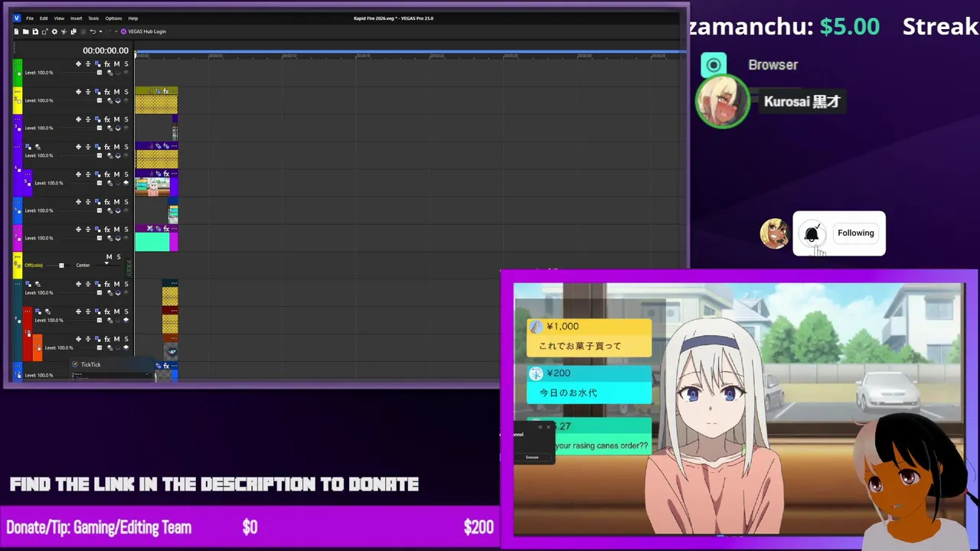Select the teal clip on track 7
Viewport: 980px width, 551px height.
click(152, 242)
